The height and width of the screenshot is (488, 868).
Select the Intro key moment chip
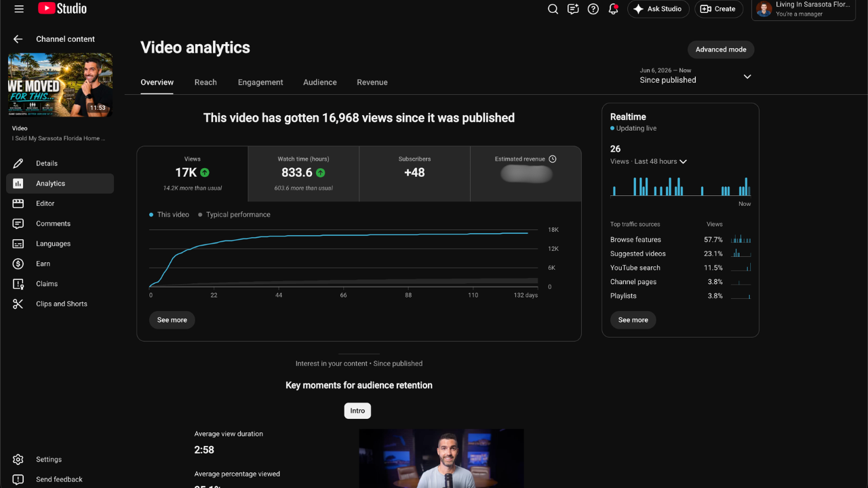[x=357, y=411]
